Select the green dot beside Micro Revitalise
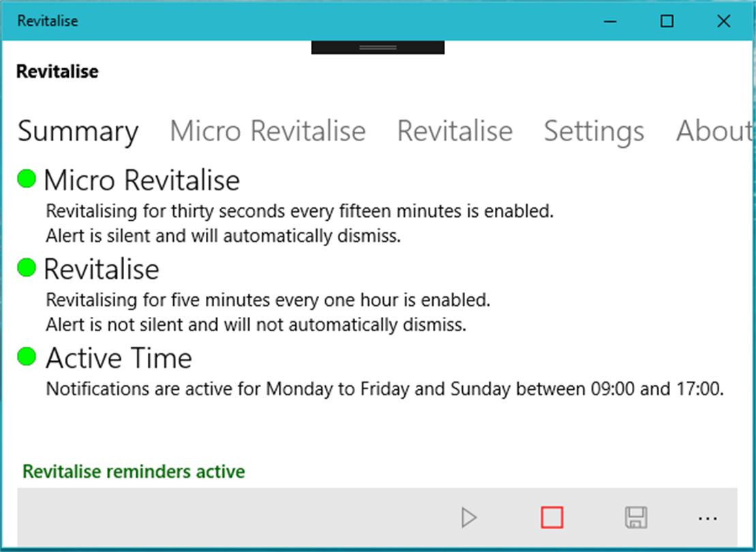 pos(27,179)
